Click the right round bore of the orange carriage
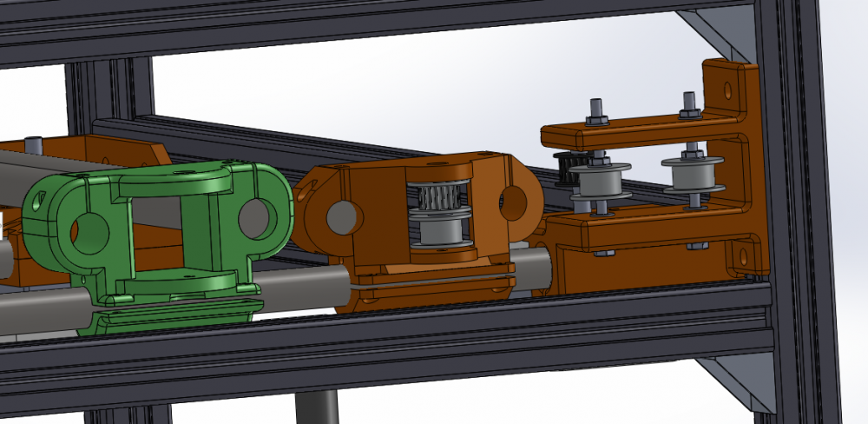This screenshot has width=868, height=424. (x=513, y=203)
